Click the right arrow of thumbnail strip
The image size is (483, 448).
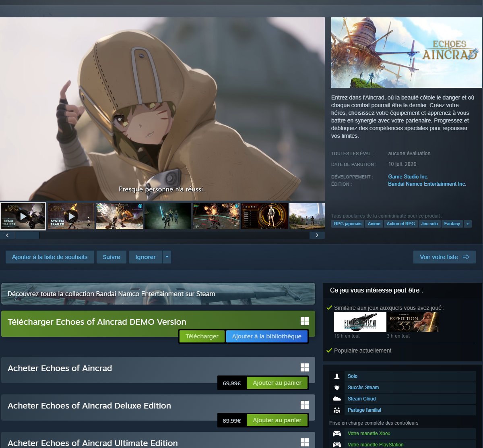coord(317,235)
